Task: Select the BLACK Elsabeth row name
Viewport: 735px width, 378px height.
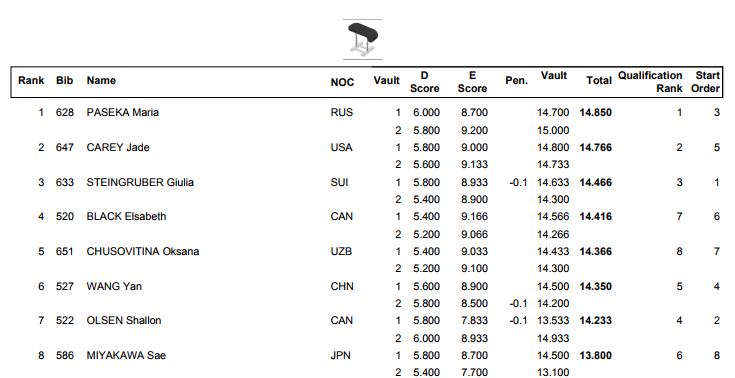Action: 126,217
